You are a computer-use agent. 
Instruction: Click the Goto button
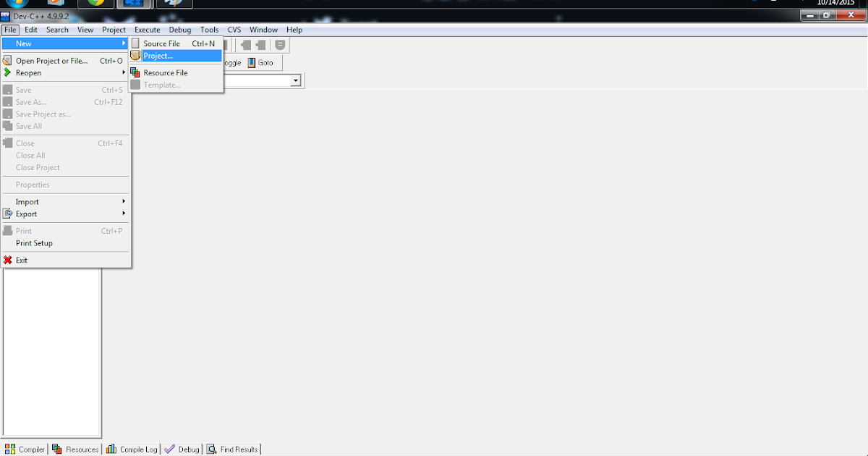click(265, 62)
